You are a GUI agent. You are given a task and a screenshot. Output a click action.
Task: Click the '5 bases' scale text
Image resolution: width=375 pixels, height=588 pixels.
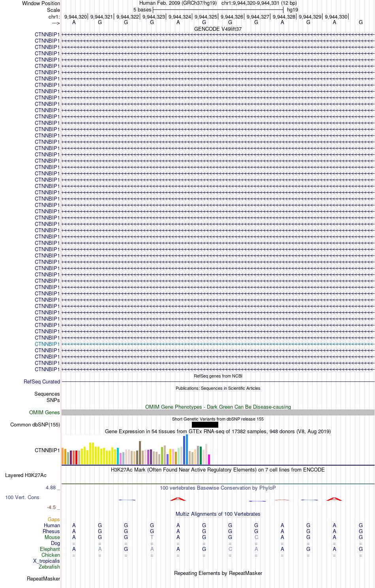(142, 9)
